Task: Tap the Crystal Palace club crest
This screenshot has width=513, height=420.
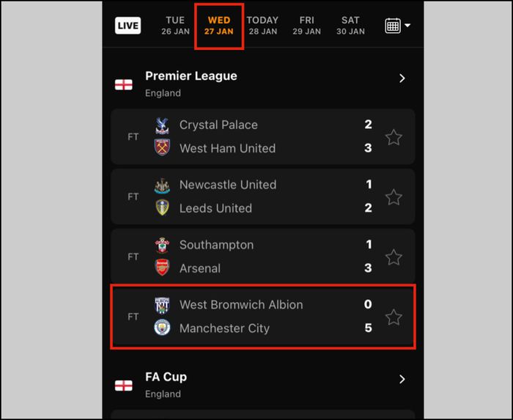Action: click(x=162, y=125)
